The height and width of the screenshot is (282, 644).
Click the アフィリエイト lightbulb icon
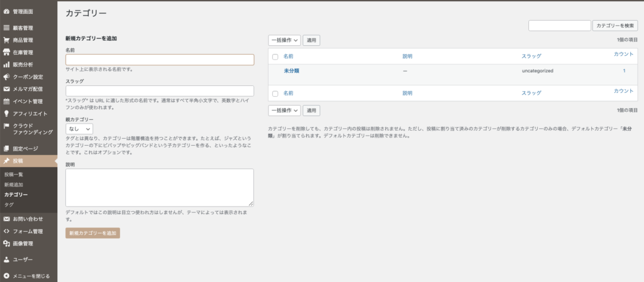point(6,114)
